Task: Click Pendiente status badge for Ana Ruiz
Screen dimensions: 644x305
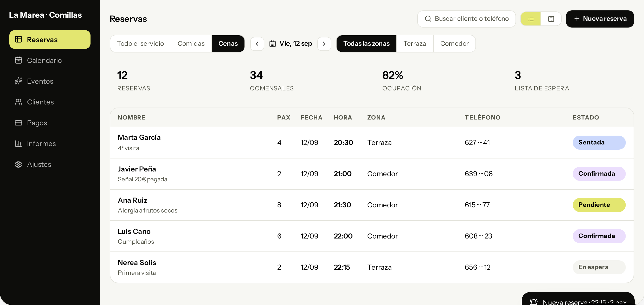Action: coord(599,205)
